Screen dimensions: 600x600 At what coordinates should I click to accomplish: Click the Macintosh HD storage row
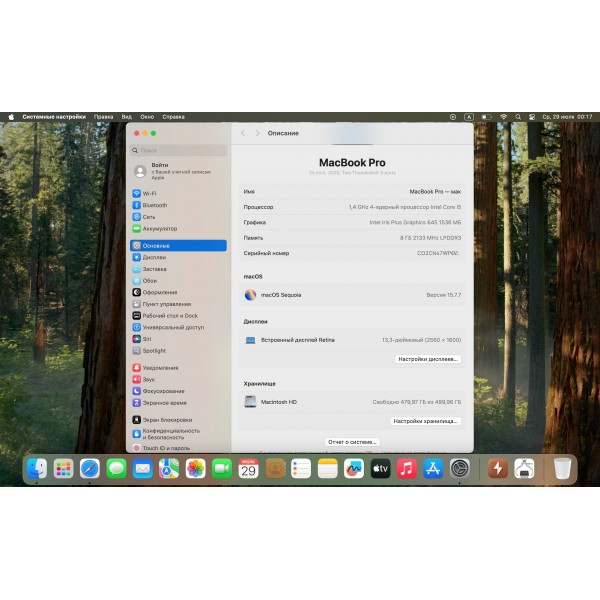pyautogui.click(x=352, y=402)
